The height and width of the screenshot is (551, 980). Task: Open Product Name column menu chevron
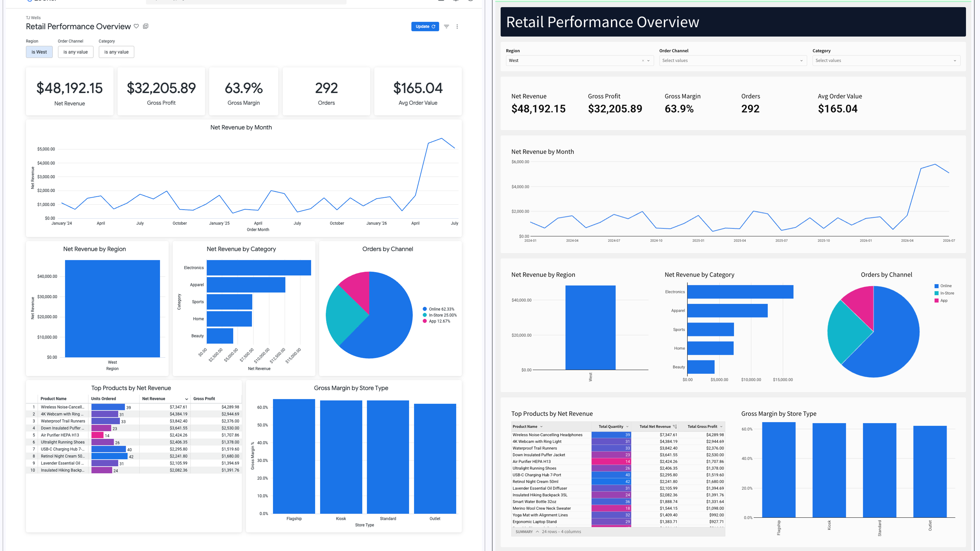point(541,427)
